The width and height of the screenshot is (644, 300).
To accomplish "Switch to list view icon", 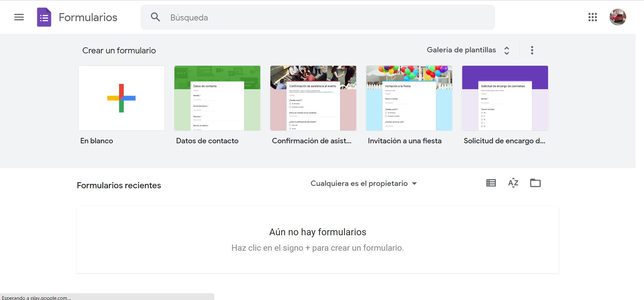I will [491, 183].
